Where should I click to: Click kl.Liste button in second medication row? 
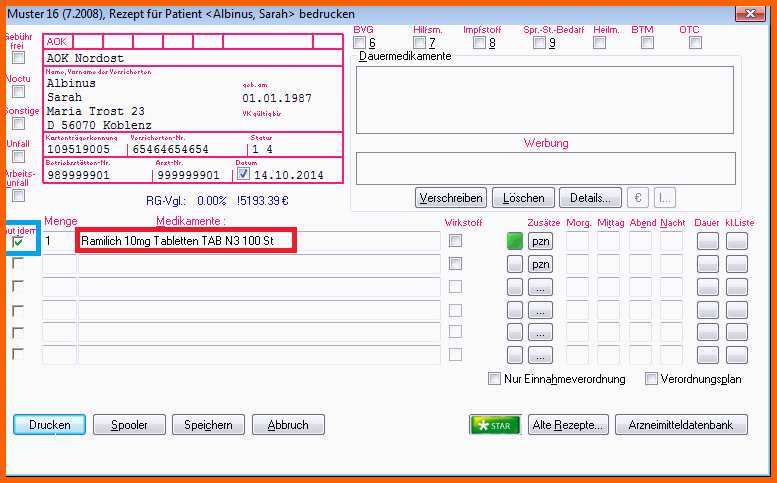737,264
